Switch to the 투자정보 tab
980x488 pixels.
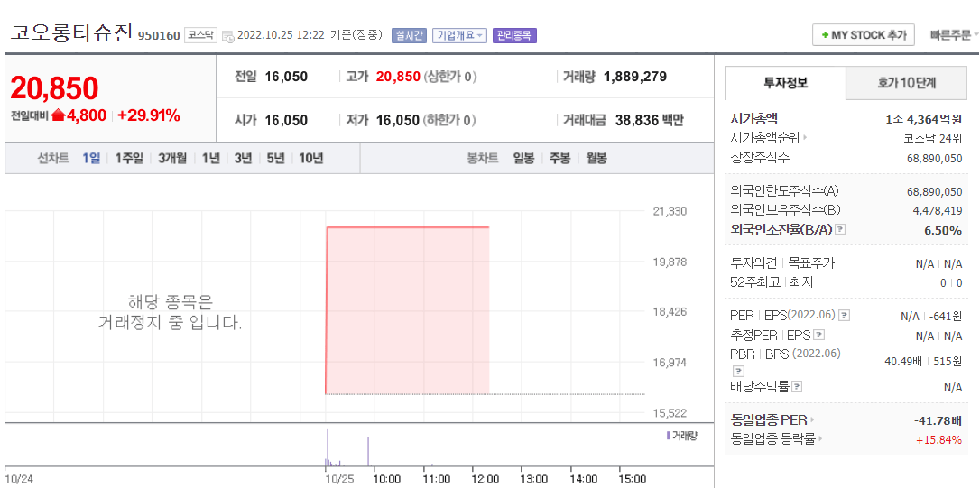pos(786,83)
